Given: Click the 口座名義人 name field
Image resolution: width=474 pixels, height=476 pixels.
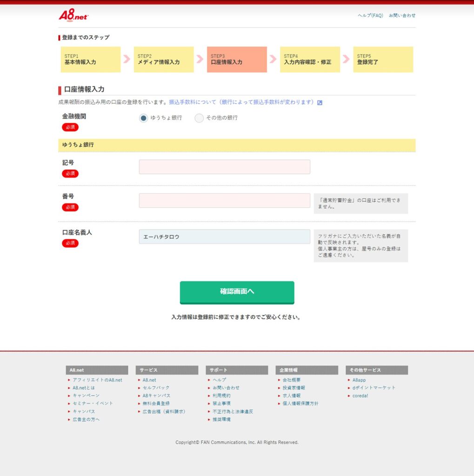Looking at the screenshot, I should [x=224, y=237].
